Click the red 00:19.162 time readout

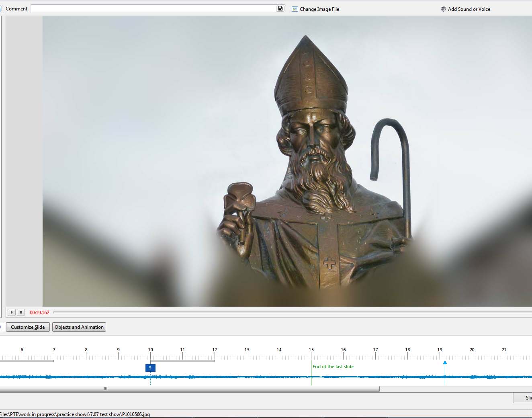pyautogui.click(x=39, y=313)
